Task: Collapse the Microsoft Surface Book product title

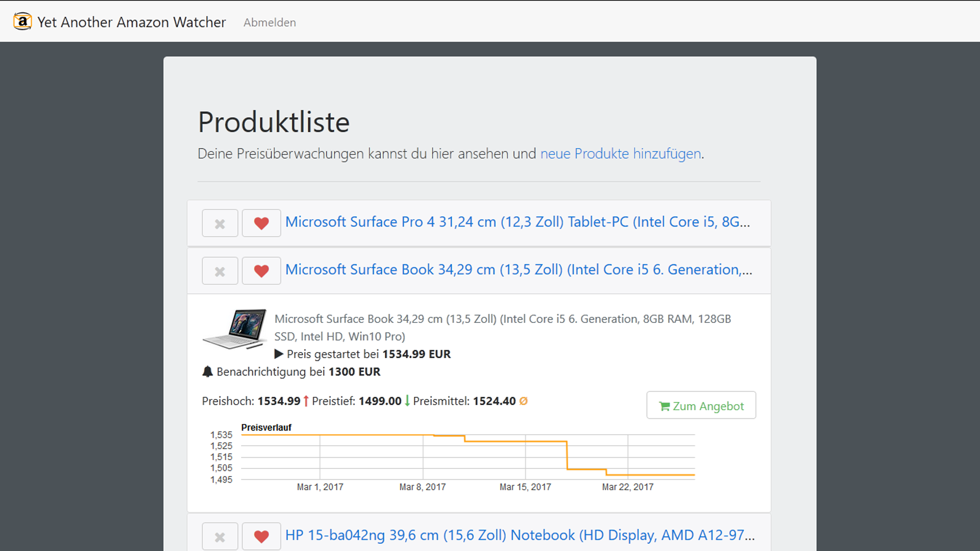Action: 519,269
